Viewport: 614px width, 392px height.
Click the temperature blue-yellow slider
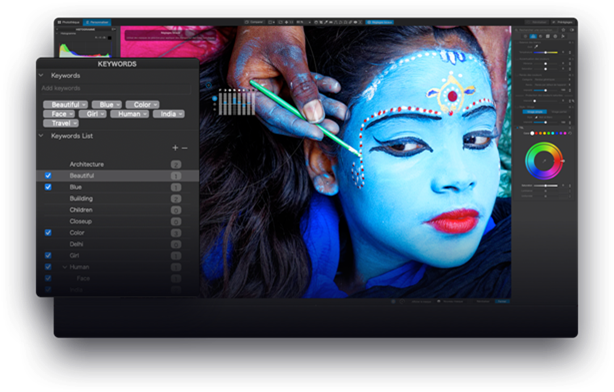[545, 52]
